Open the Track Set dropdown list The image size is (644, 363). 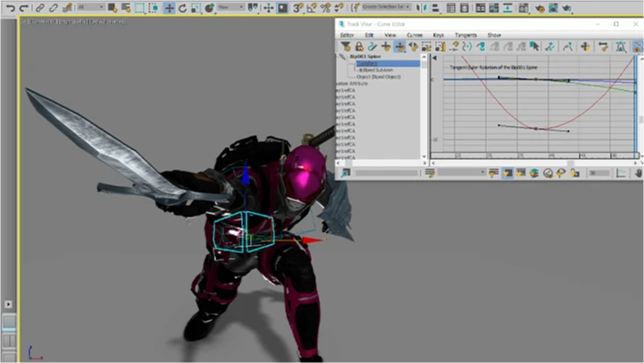click(x=462, y=173)
